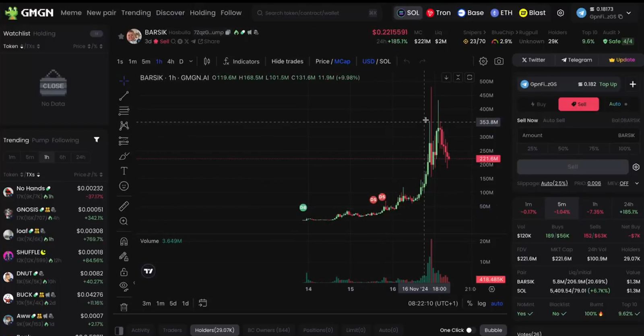Image resolution: width=644 pixels, height=336 pixels.
Task: Open the Twitter link
Action: [x=534, y=60]
